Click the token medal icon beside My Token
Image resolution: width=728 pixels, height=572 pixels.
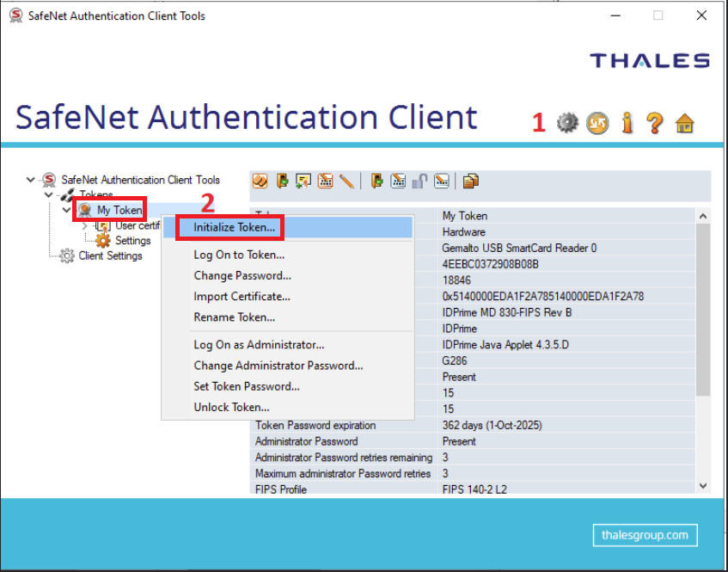[85, 210]
